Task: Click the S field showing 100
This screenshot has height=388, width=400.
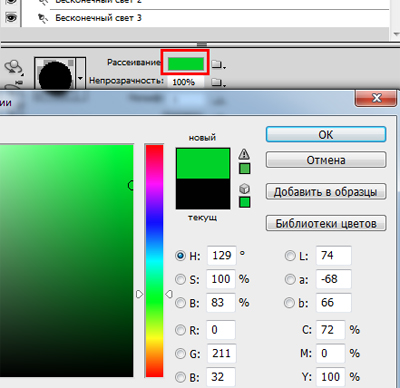Action: [221, 279]
